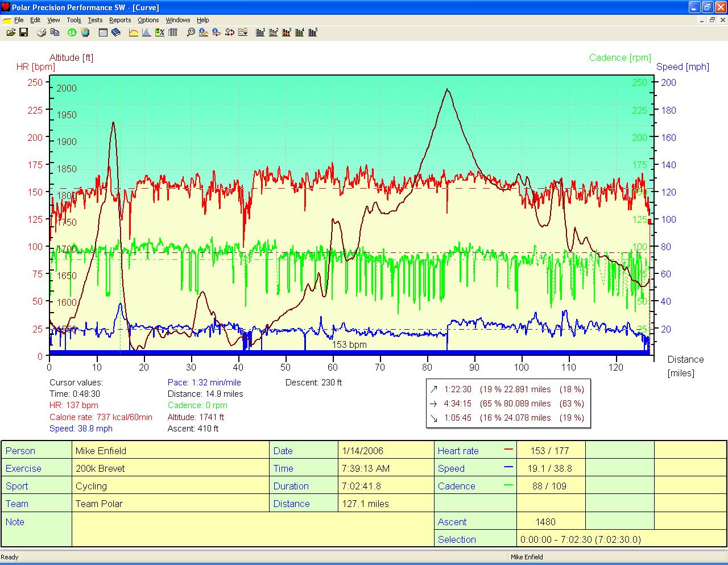Click the green sync arrows icon
Screen dimensions: 728x565
point(72,32)
